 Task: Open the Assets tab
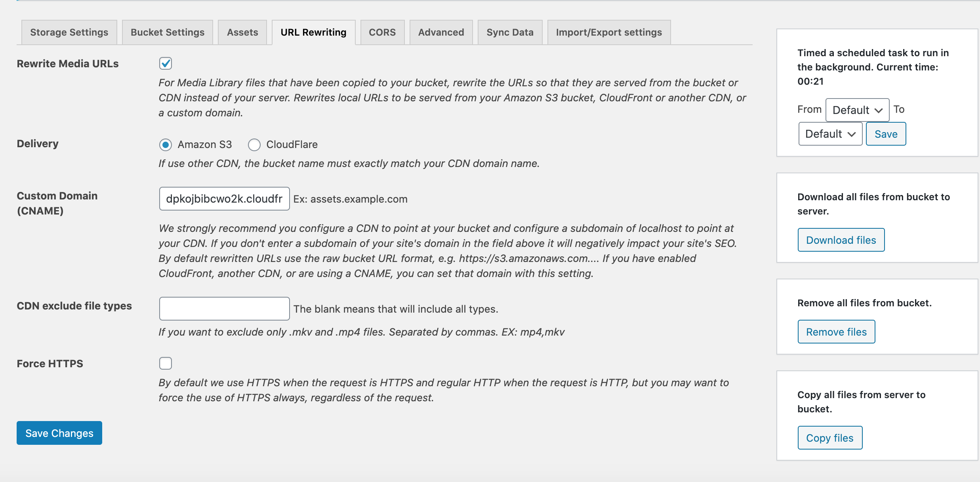[242, 32]
